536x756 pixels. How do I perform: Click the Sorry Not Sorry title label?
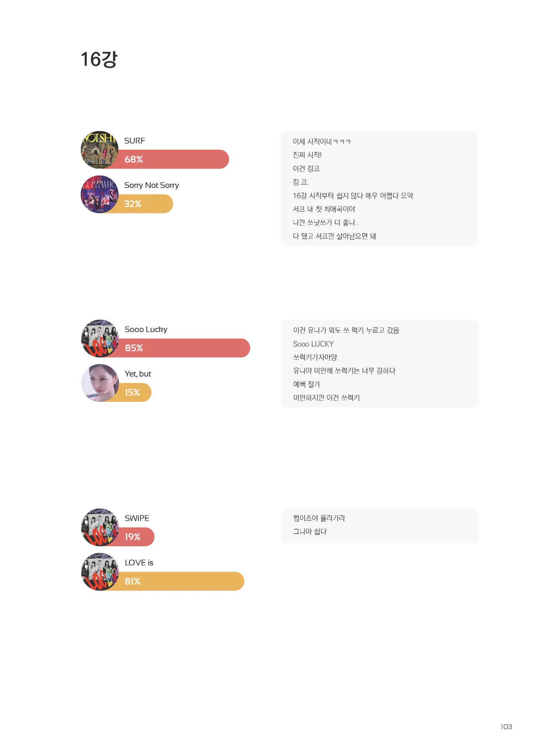coord(152,185)
